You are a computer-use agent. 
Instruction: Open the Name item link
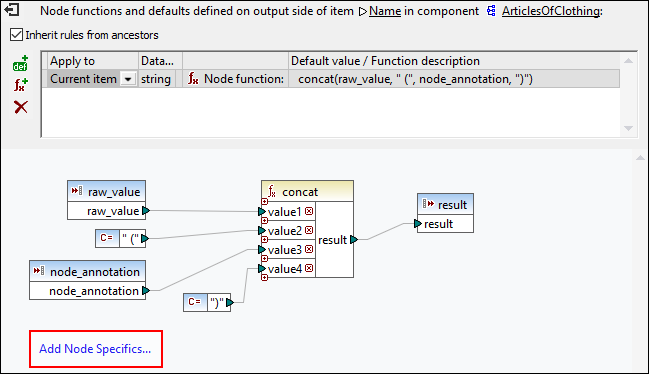click(x=385, y=11)
